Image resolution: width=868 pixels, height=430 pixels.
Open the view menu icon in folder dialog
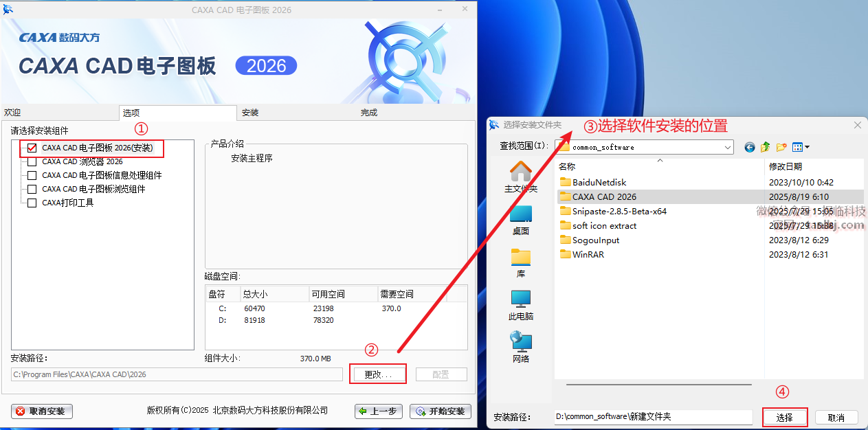click(x=801, y=147)
